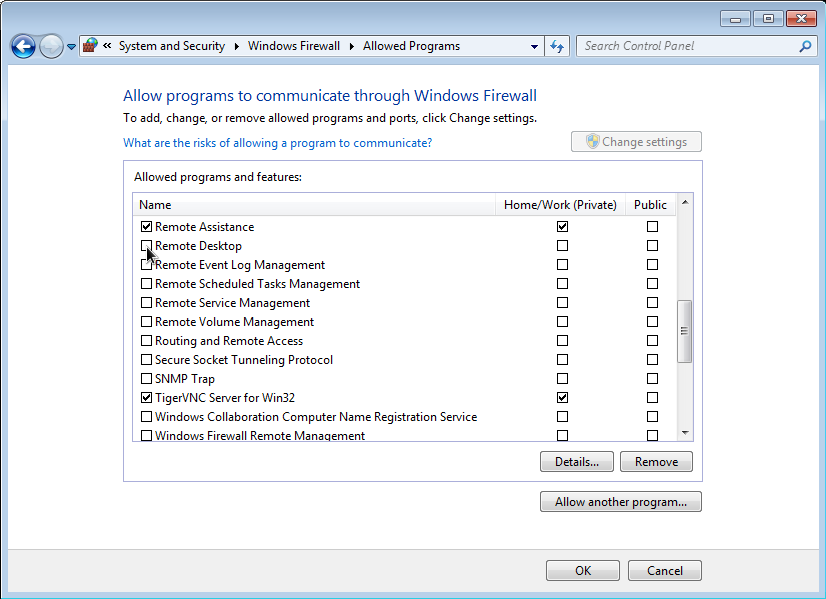Click the double chevron breadcrumb overflow
Screen dimensions: 826x599
point(107,46)
